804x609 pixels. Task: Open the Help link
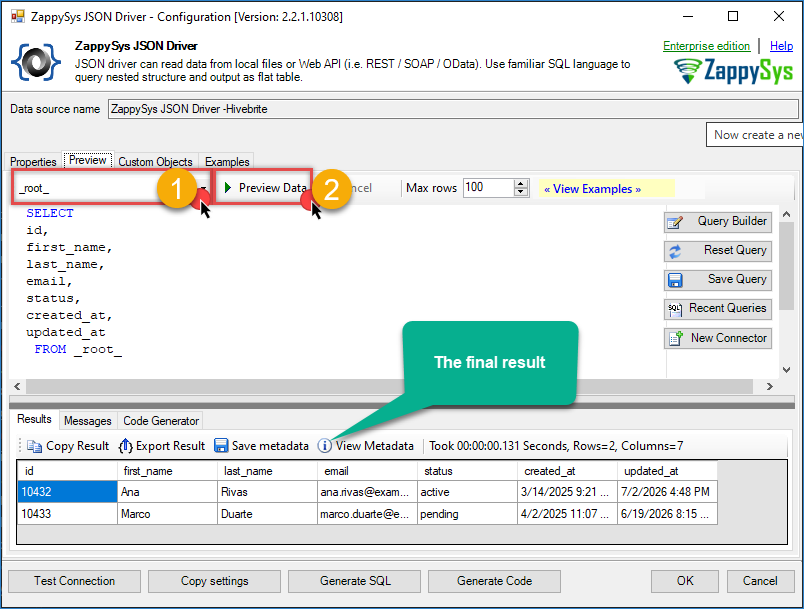pos(781,46)
